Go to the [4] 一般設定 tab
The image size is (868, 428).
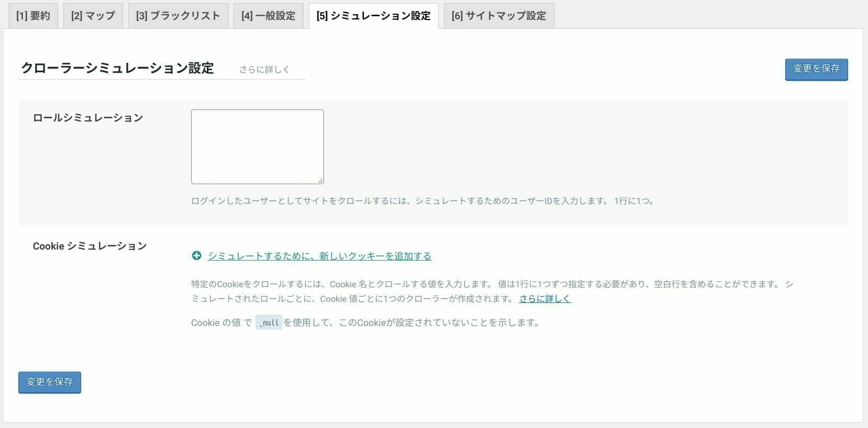coord(268,16)
